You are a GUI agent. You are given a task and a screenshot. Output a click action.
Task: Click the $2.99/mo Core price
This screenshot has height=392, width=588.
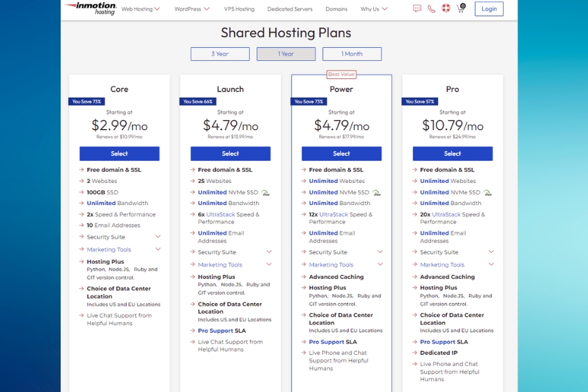120,125
